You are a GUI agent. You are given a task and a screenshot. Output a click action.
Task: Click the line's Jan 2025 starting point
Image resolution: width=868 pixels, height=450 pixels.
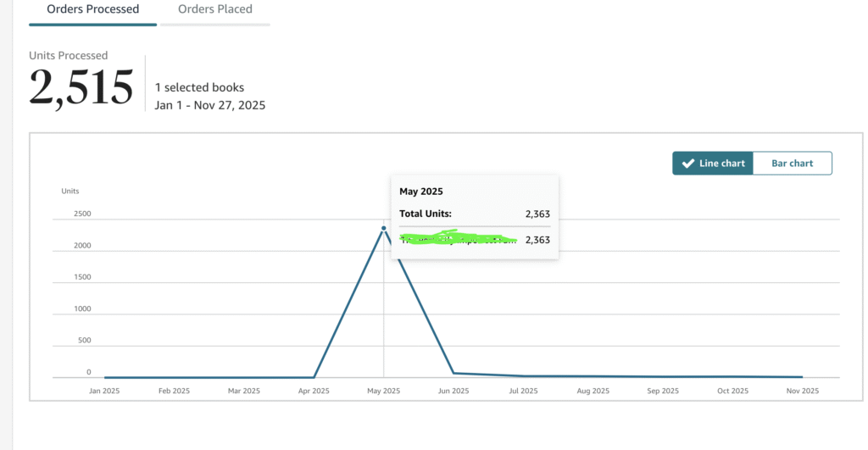[x=105, y=377]
